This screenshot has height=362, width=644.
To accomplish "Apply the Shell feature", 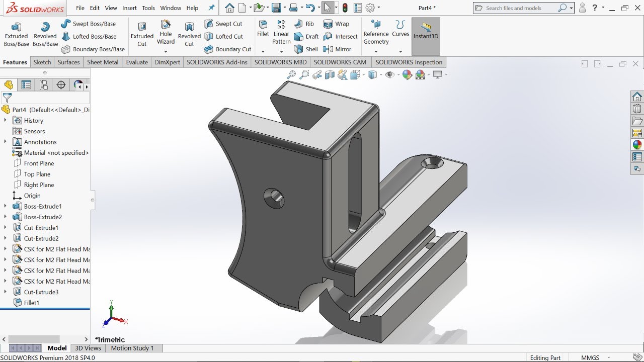I will coord(305,49).
